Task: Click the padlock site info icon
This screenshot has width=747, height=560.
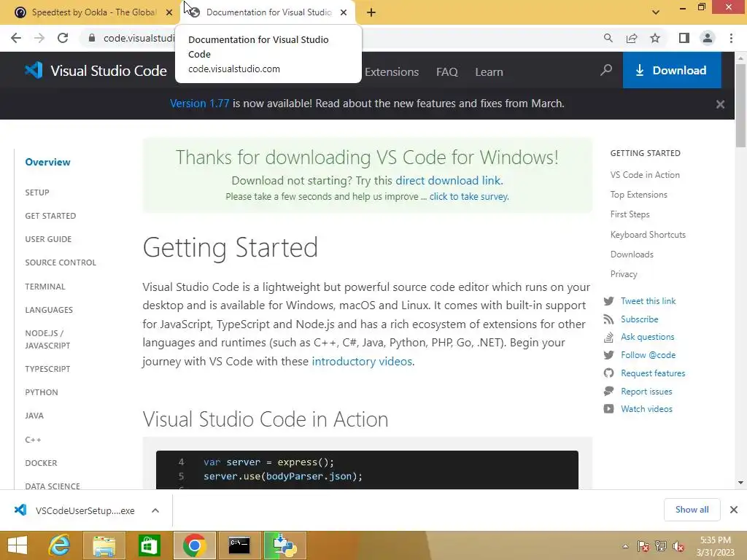Action: click(92, 38)
